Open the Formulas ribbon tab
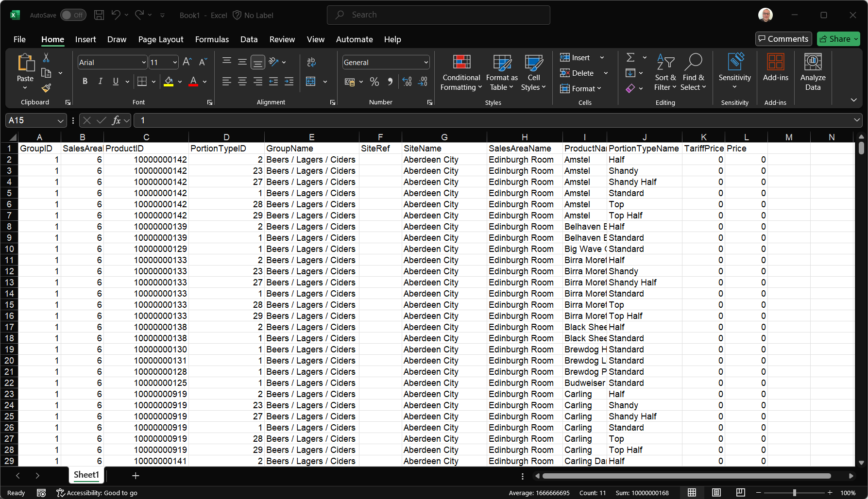 (212, 39)
